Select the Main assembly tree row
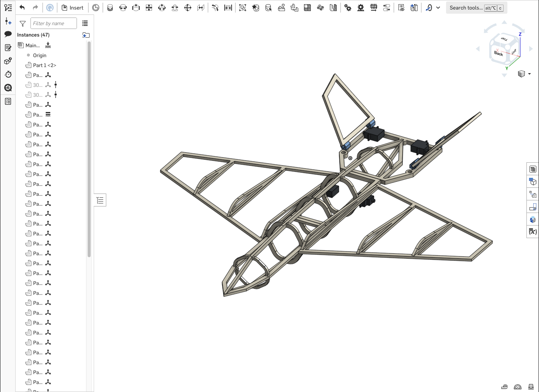Viewport: 539px width, 392px height. tap(51, 45)
